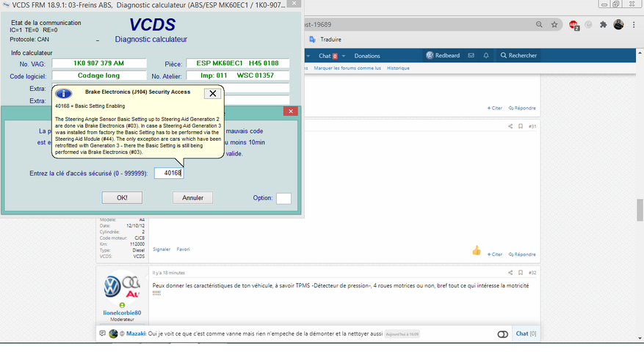Click the Aujourd'hui à 16:09 chat timestamp
The image size is (644, 352).
pyautogui.click(x=402, y=334)
